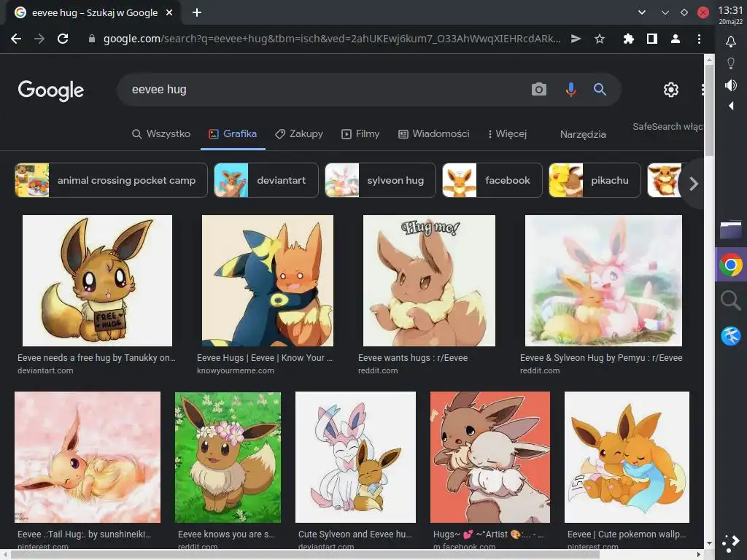The image size is (747, 560).
Task: Open the Filmy tab
Action: pos(360,134)
